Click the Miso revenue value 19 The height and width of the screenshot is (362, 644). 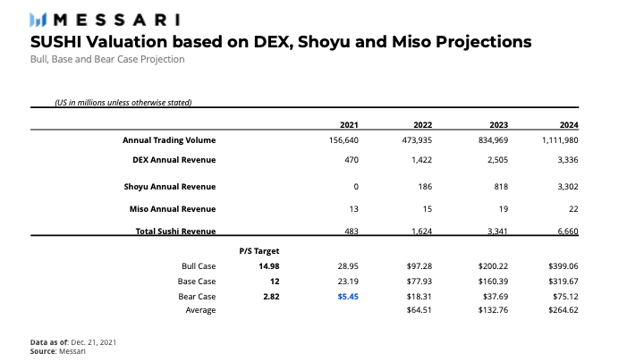click(x=504, y=209)
